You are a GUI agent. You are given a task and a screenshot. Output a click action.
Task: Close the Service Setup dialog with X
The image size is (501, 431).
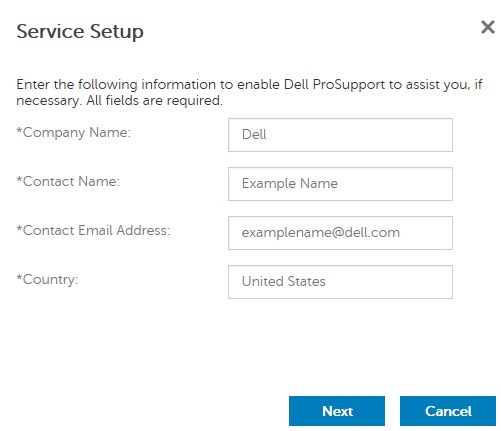(488, 27)
